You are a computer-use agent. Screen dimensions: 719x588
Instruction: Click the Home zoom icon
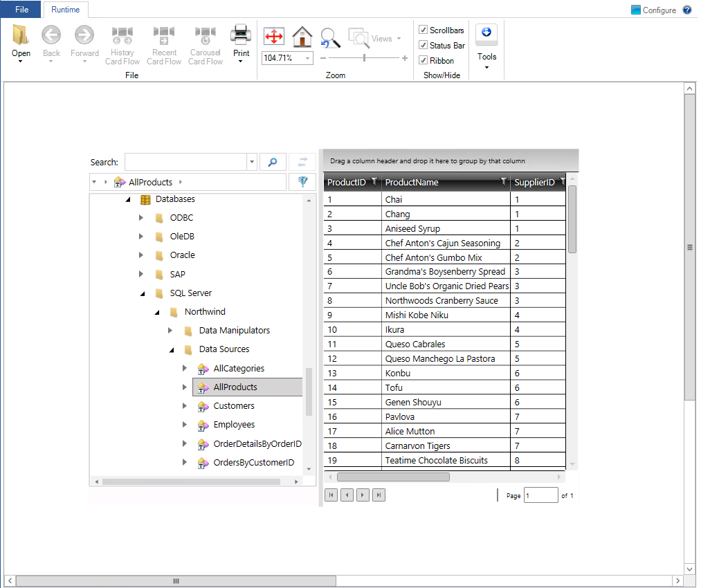tap(302, 37)
